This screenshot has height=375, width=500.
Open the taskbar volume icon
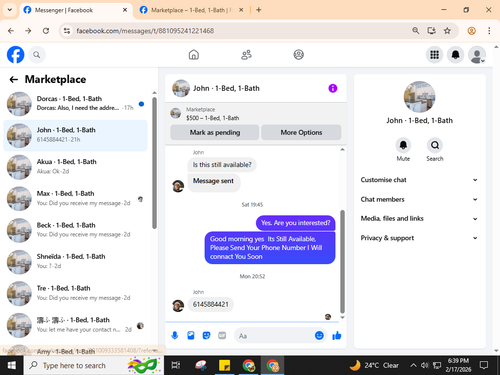424,365
